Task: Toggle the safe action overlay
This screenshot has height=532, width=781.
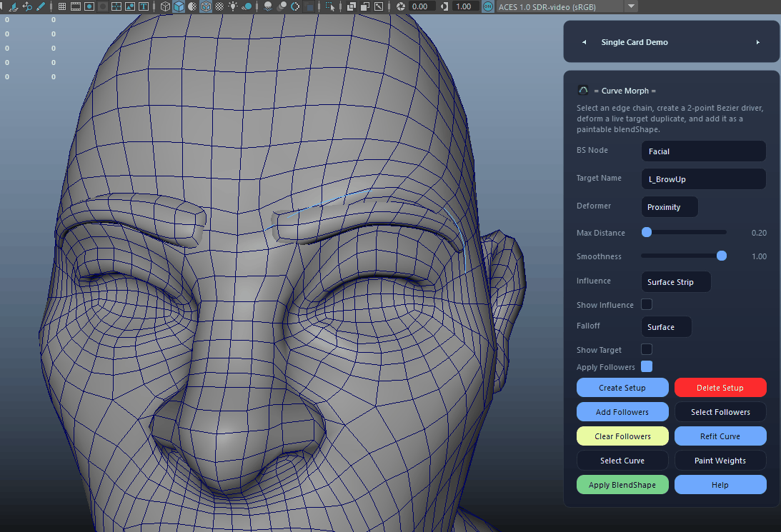Action: pyautogui.click(x=129, y=6)
